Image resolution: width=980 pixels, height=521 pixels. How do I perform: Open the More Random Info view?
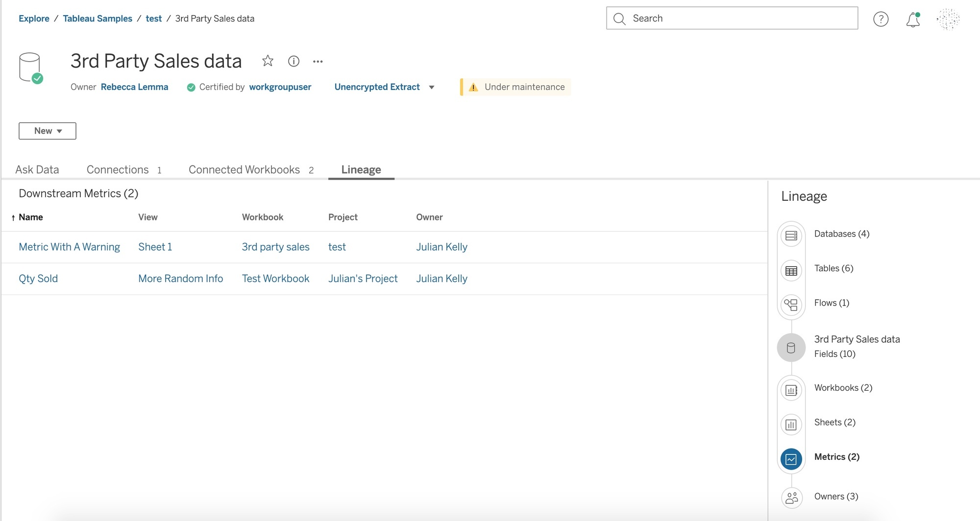(x=180, y=279)
